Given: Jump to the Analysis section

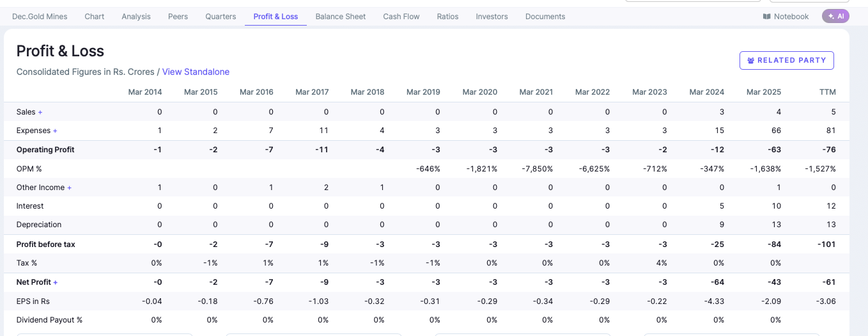Looking at the screenshot, I should (136, 17).
